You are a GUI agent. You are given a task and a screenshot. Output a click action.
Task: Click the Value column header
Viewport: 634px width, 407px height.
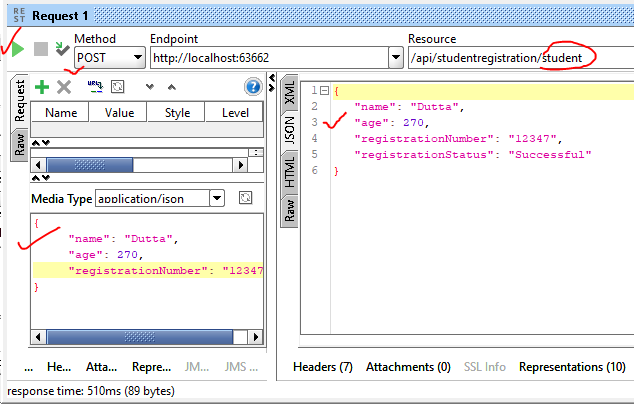click(119, 112)
